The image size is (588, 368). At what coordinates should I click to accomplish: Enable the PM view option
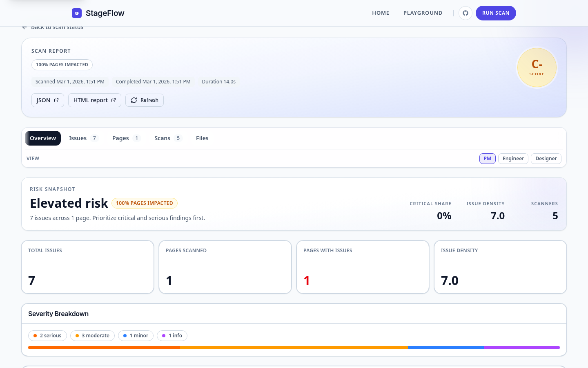pos(487,159)
